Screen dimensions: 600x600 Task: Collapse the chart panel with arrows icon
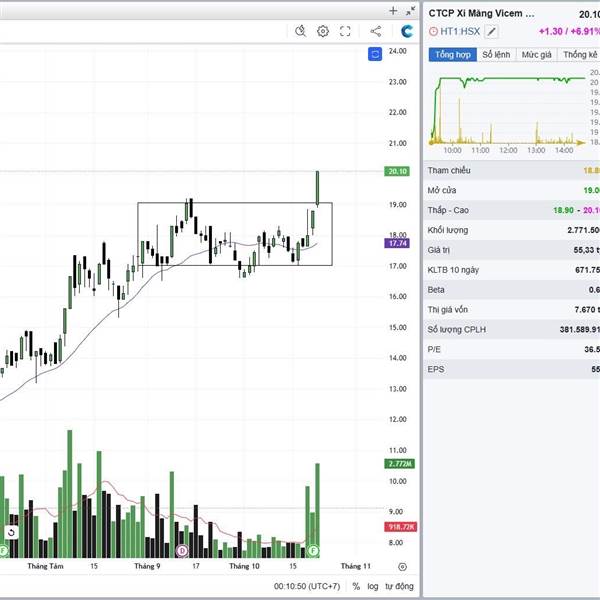click(x=411, y=9)
